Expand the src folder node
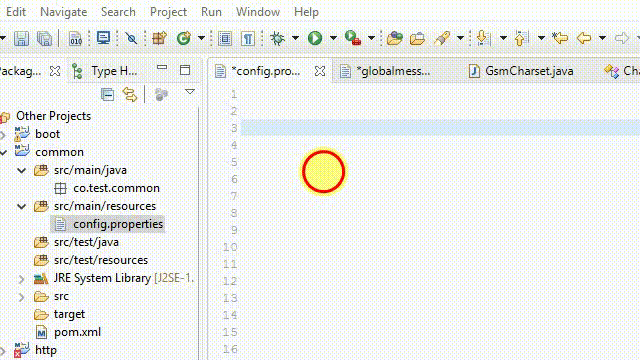This screenshot has width=640, height=360. point(22,297)
